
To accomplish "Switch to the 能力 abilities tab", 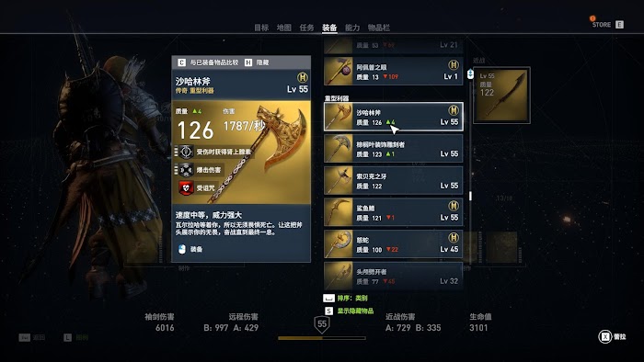I will [x=352, y=28].
